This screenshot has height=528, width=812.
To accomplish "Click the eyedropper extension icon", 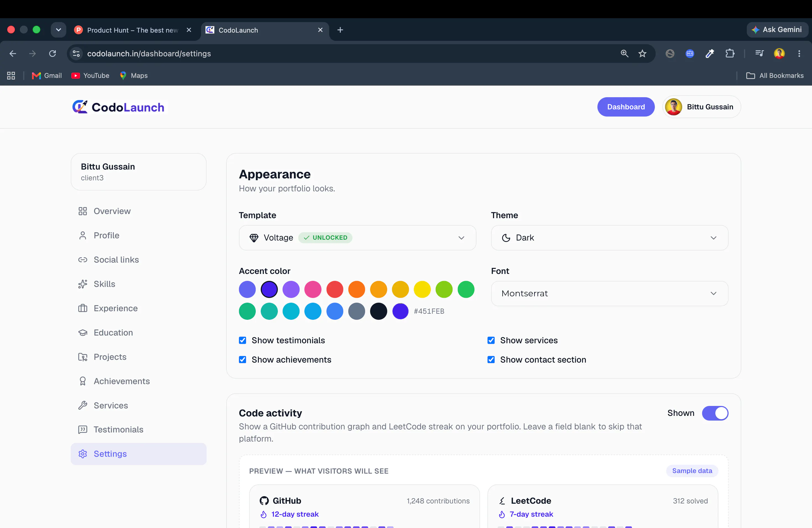I will tap(710, 54).
